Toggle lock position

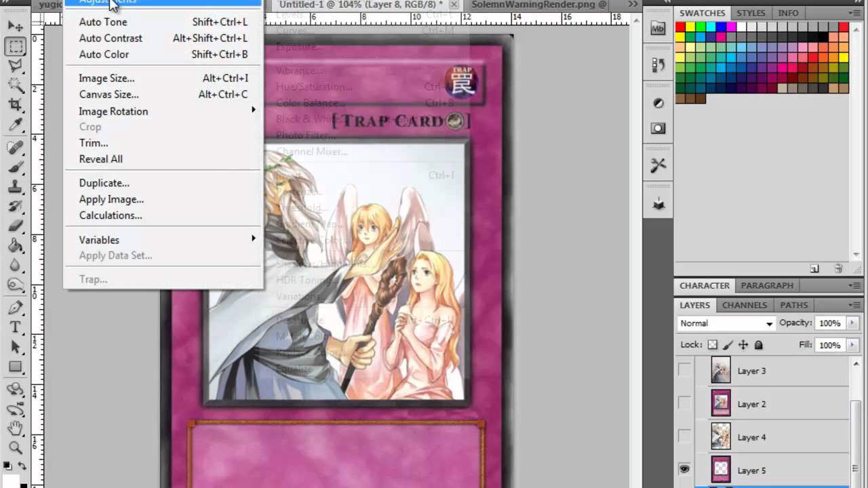pos(743,345)
